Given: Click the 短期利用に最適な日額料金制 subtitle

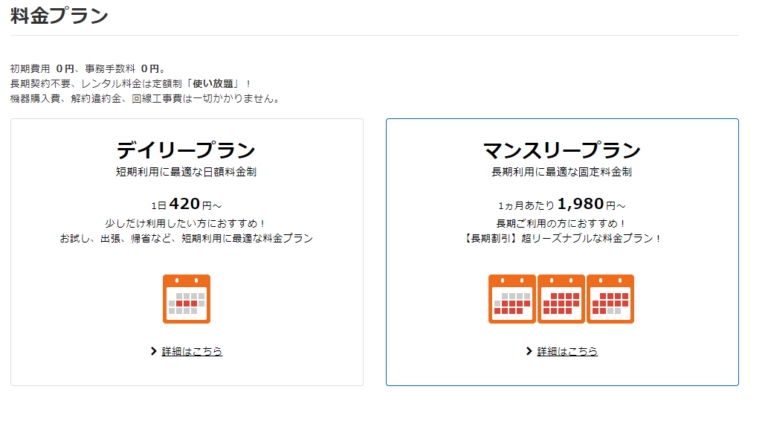Looking at the screenshot, I should tap(186, 172).
